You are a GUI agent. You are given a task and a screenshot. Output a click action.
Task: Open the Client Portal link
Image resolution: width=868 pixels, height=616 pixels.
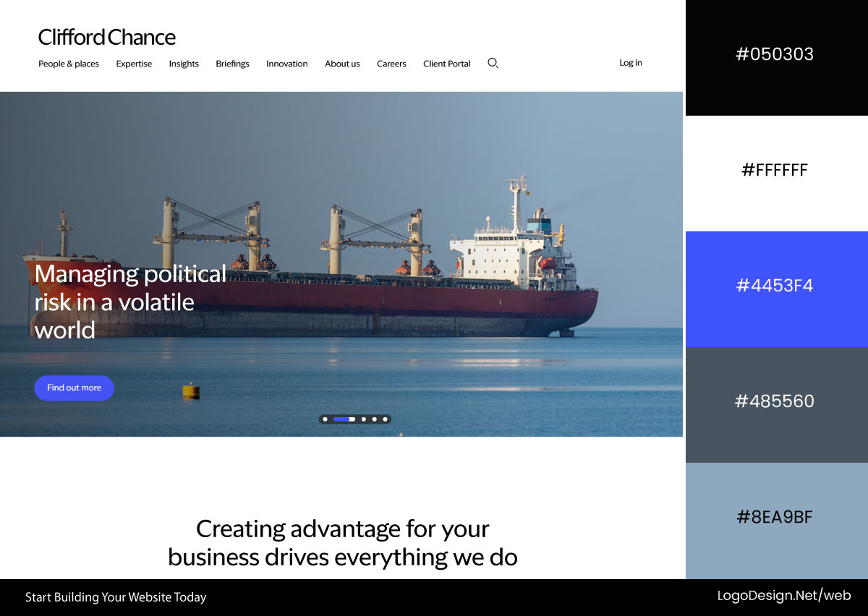tap(447, 64)
